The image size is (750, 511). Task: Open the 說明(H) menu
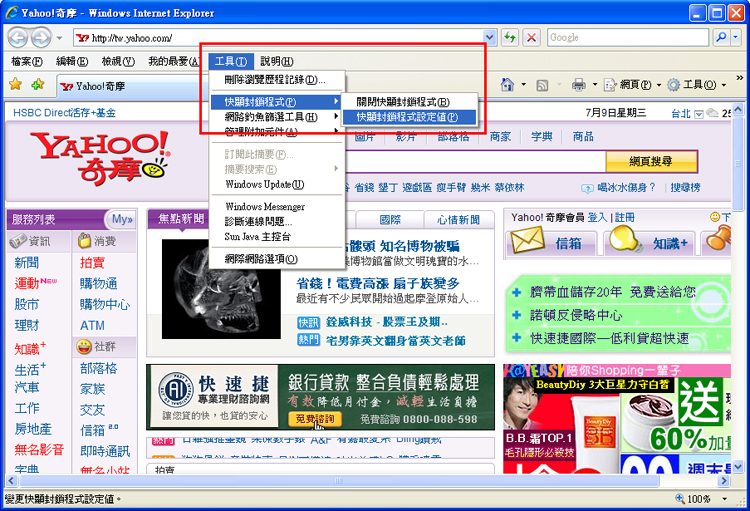[276, 61]
